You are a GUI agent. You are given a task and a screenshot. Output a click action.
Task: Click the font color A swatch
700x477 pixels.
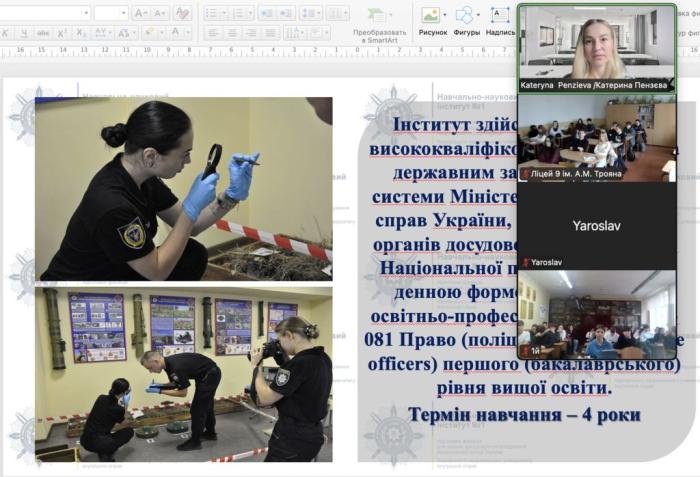pos(174,33)
